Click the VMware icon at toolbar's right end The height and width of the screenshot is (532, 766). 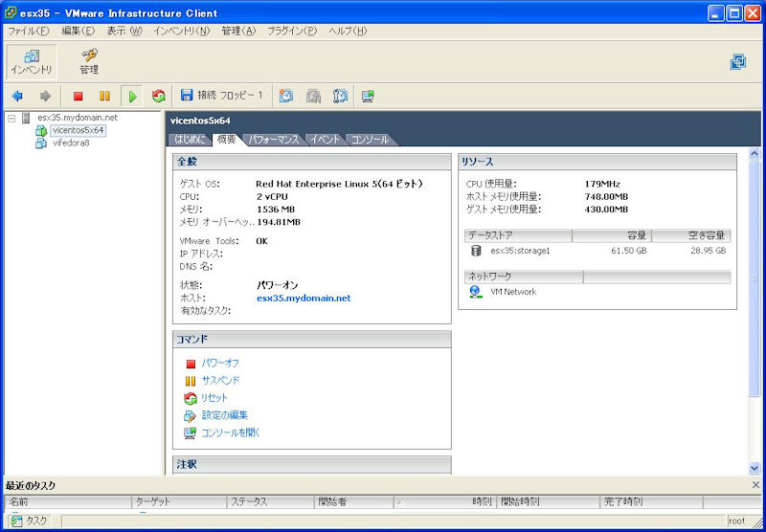click(x=737, y=62)
